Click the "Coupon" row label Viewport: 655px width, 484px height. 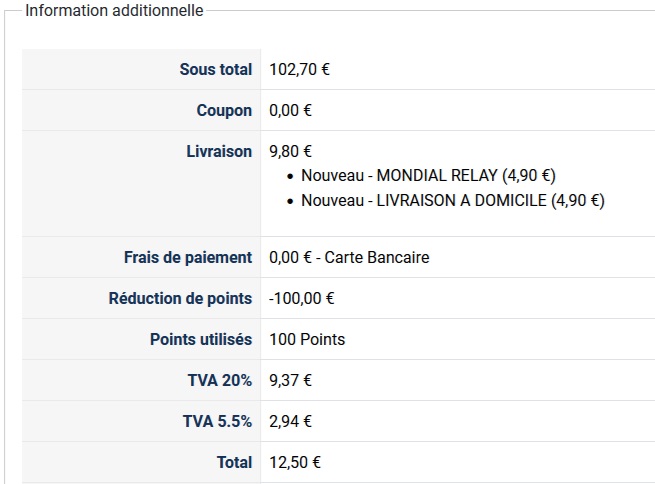tap(224, 111)
